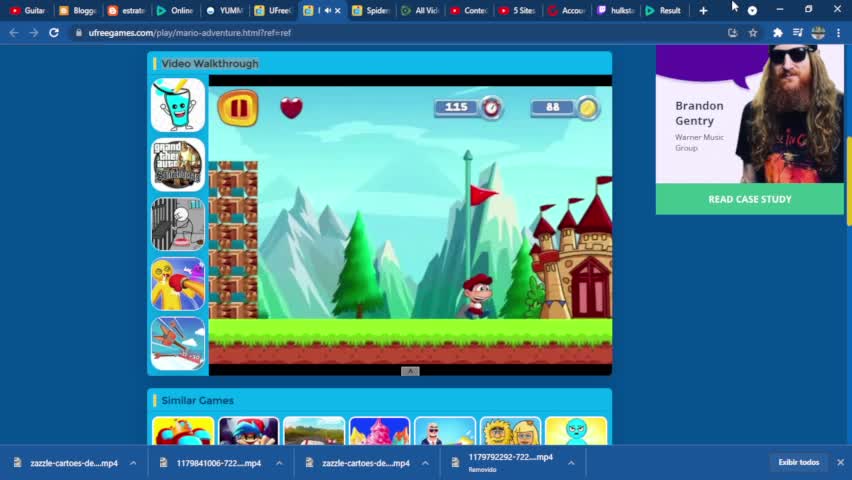Reload the page
This screenshot has height=480, width=852.
[54, 33]
